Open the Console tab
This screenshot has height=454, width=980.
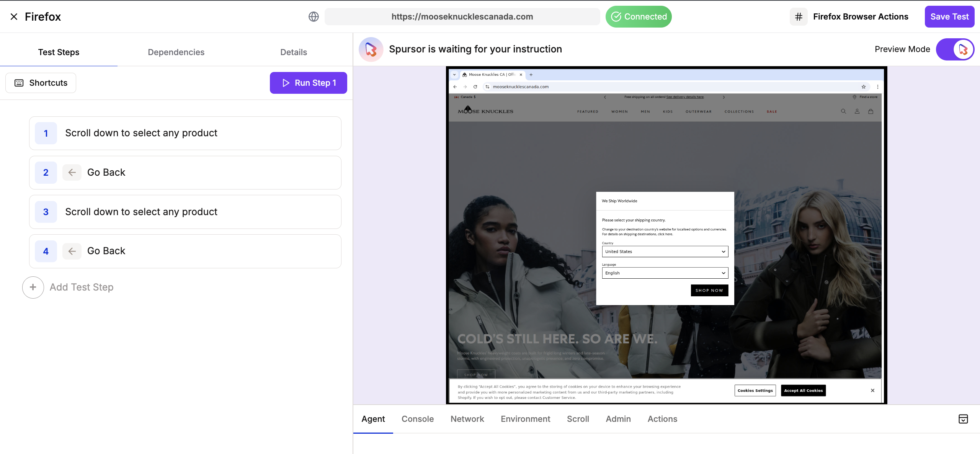pos(418,419)
